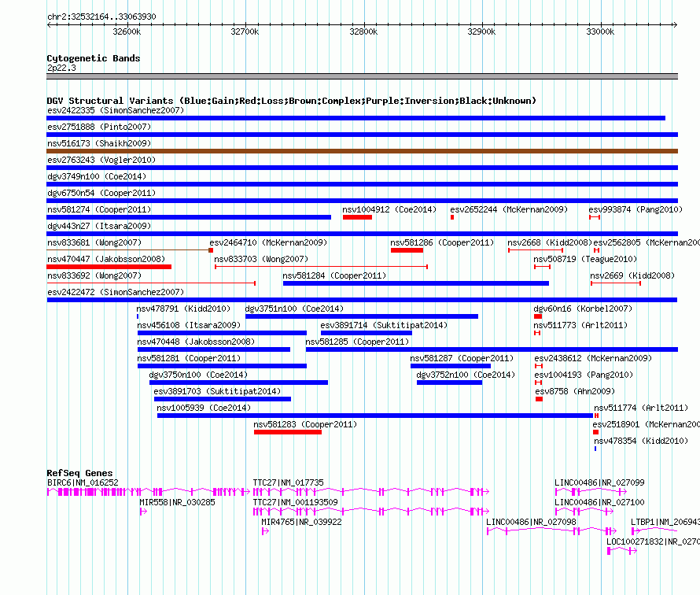
Task: Select nsv478791 (Kidd2010) variant label
Action: 183,309
